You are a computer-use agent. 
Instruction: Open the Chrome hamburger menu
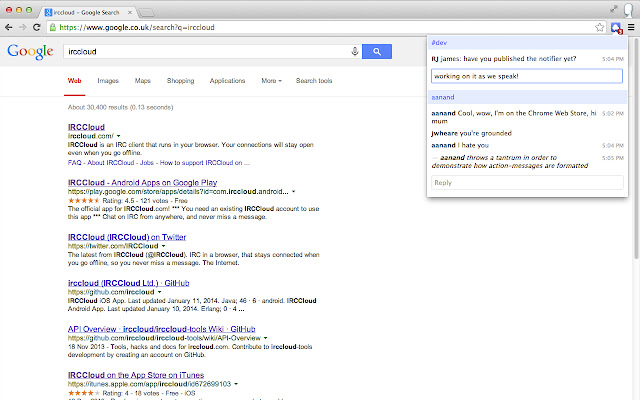(x=631, y=27)
